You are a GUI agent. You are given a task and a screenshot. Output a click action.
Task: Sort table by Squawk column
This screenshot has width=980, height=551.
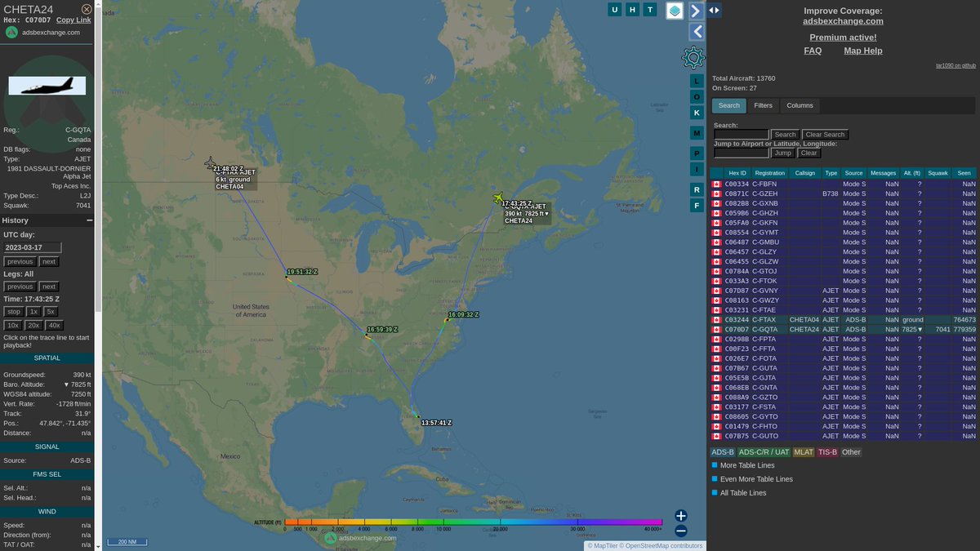pos(938,173)
